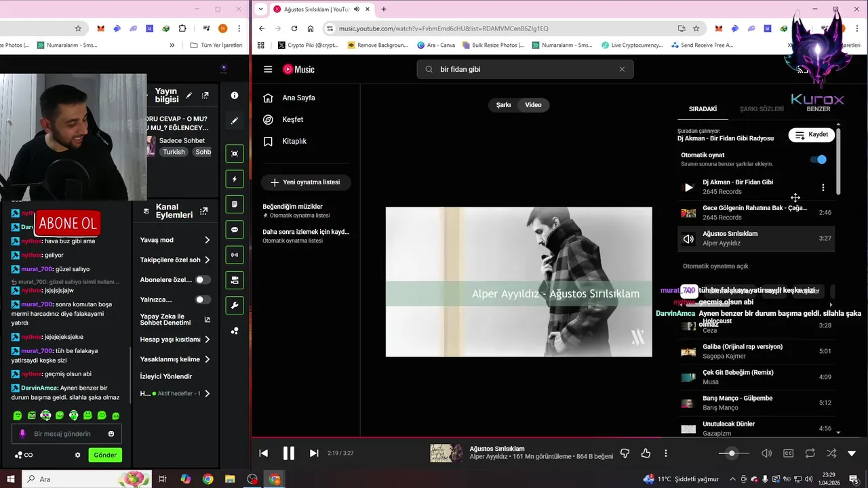Expand Takipçilere özel sohbet options
Viewport: 868px width, 488px height.
(208, 260)
